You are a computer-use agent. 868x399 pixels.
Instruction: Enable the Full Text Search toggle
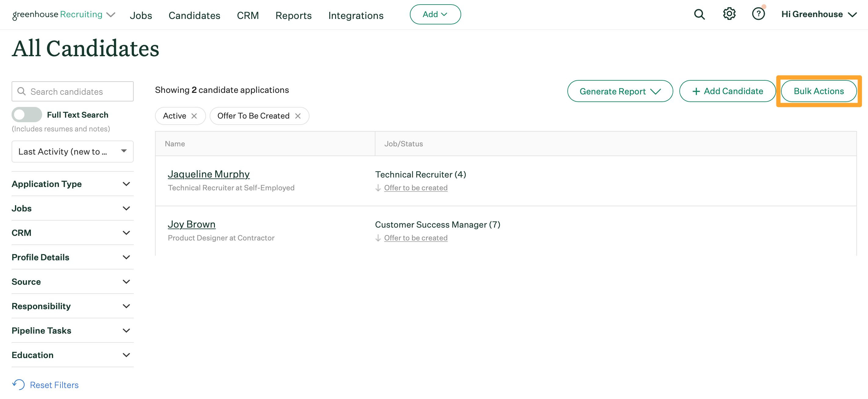click(27, 115)
